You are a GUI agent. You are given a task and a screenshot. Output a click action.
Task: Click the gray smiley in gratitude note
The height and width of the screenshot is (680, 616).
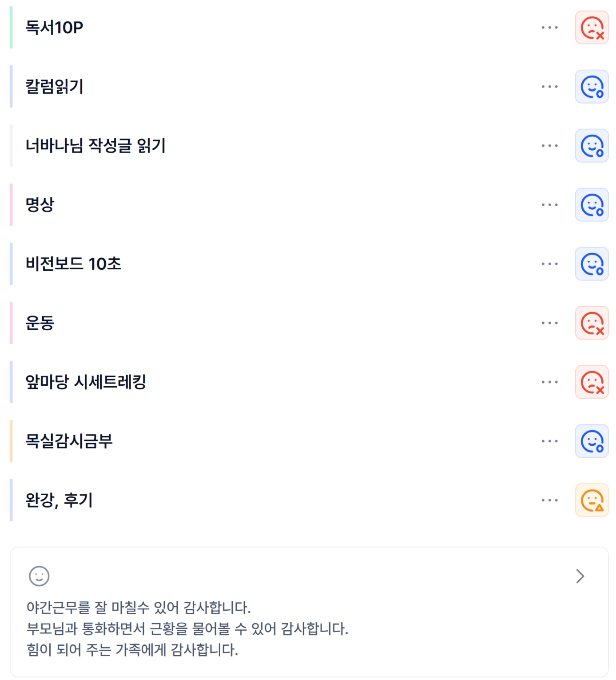[39, 576]
